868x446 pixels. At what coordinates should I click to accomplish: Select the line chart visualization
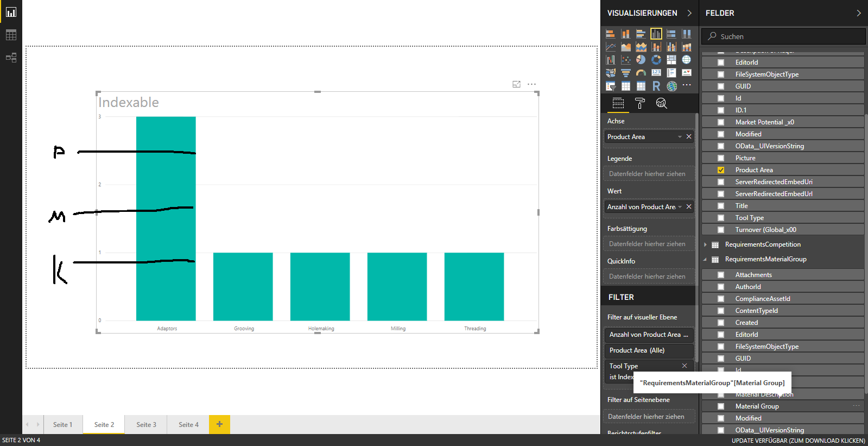coord(611,47)
